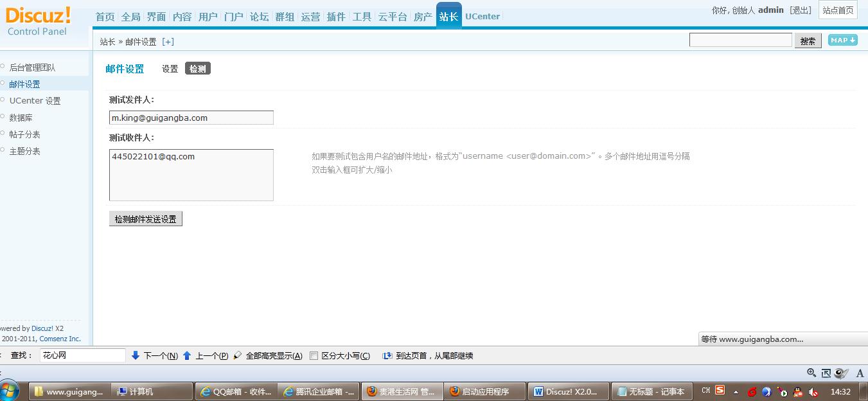This screenshot has width=868, height=401.
Task: Open the 内容 menu
Action: coord(182,17)
